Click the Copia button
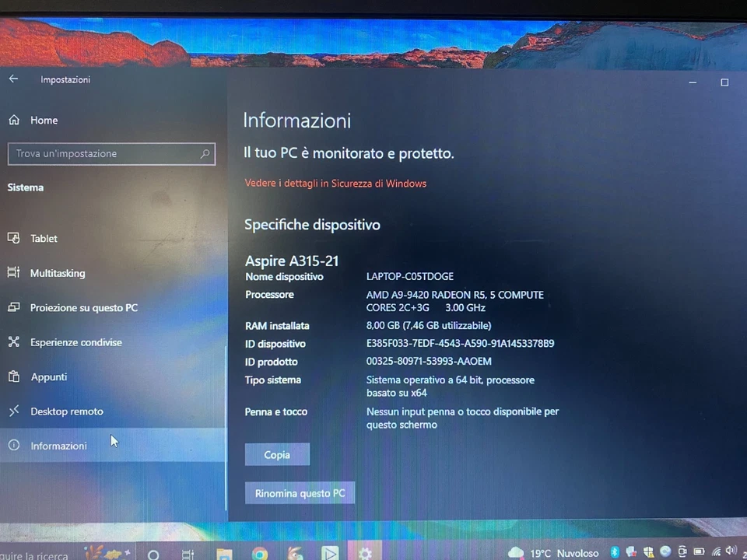This screenshot has width=747, height=560. pos(277,454)
